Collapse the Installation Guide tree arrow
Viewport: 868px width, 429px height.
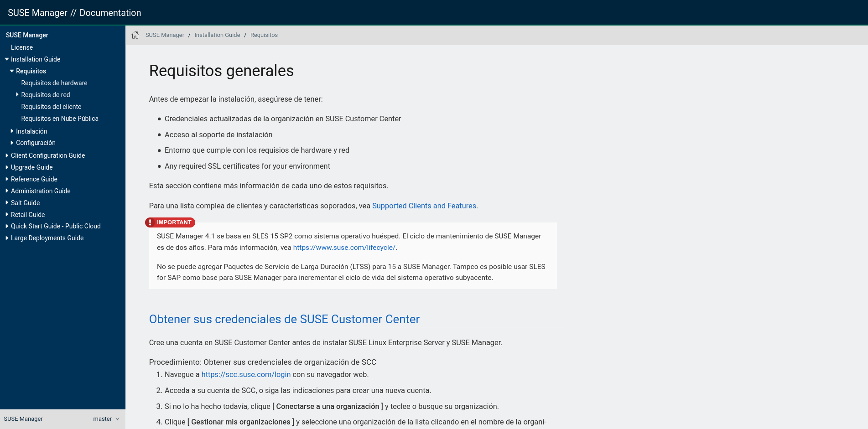(7, 59)
